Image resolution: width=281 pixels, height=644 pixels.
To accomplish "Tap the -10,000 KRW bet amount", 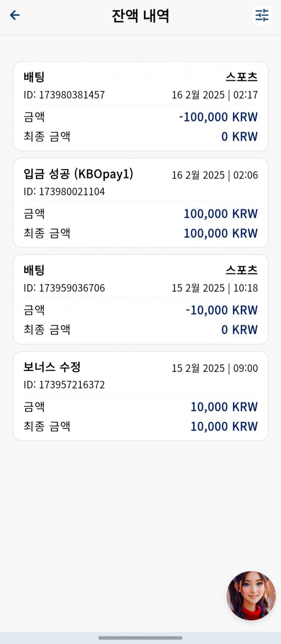I will pyautogui.click(x=222, y=310).
